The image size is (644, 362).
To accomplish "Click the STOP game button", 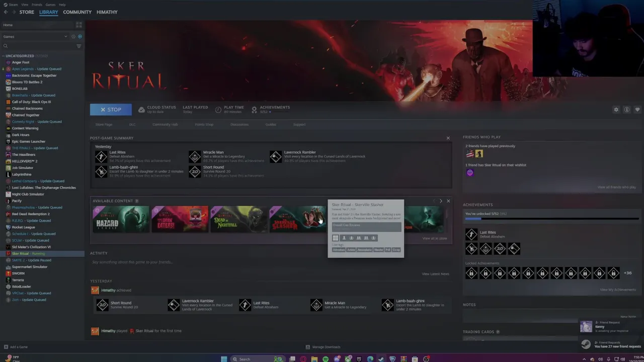I will [111, 110].
